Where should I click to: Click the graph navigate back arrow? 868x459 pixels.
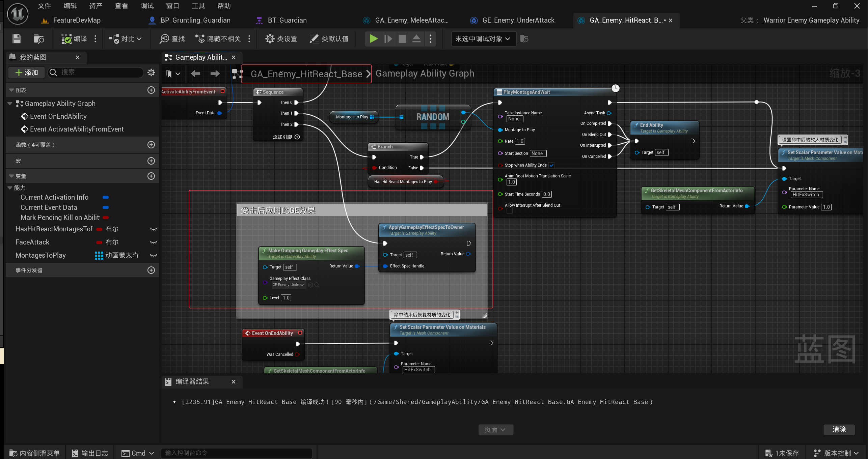[195, 74]
